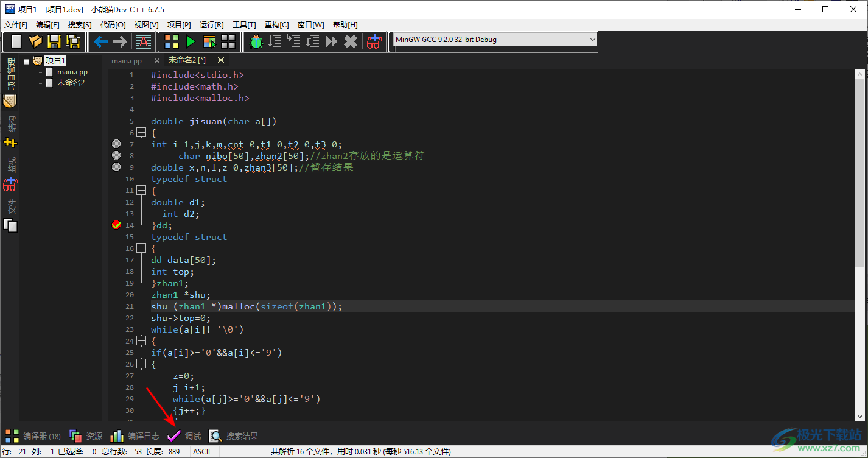Click the yellow ++ structure sidebar icon
This screenshot has height=458, width=868.
tap(10, 143)
